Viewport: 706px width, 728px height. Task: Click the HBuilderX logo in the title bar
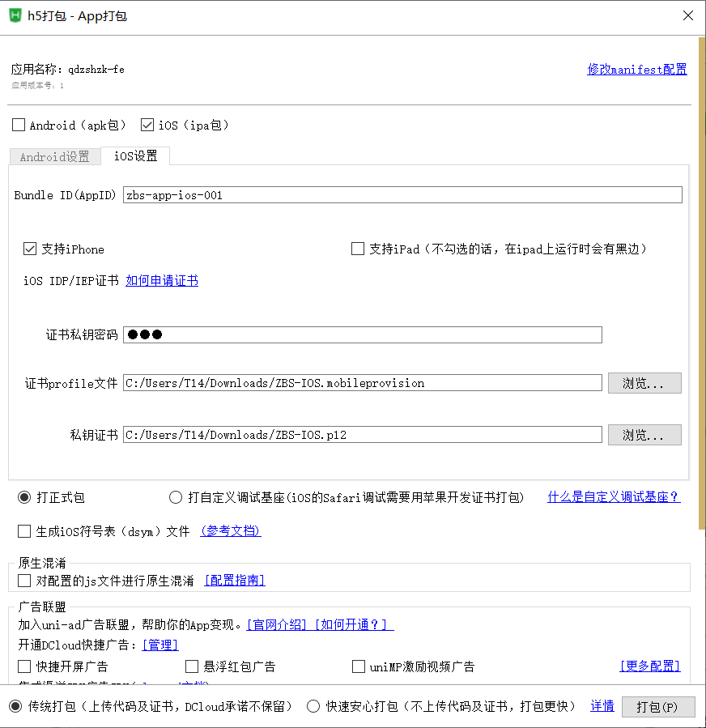pyautogui.click(x=15, y=15)
